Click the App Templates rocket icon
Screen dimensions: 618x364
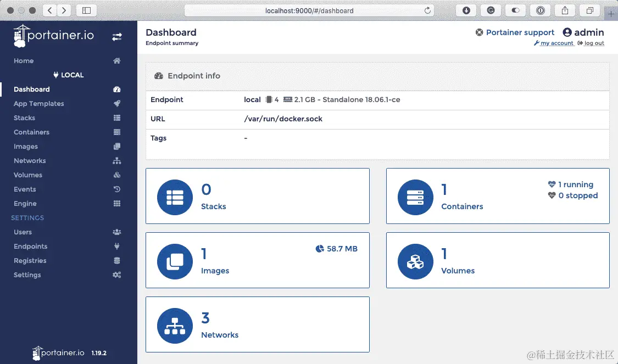click(x=116, y=104)
